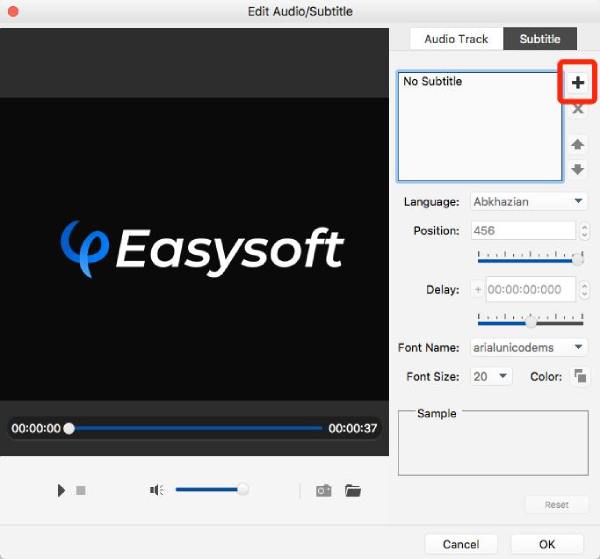This screenshot has height=559, width=600.
Task: Open the snapshot folder icon
Action: click(352, 490)
